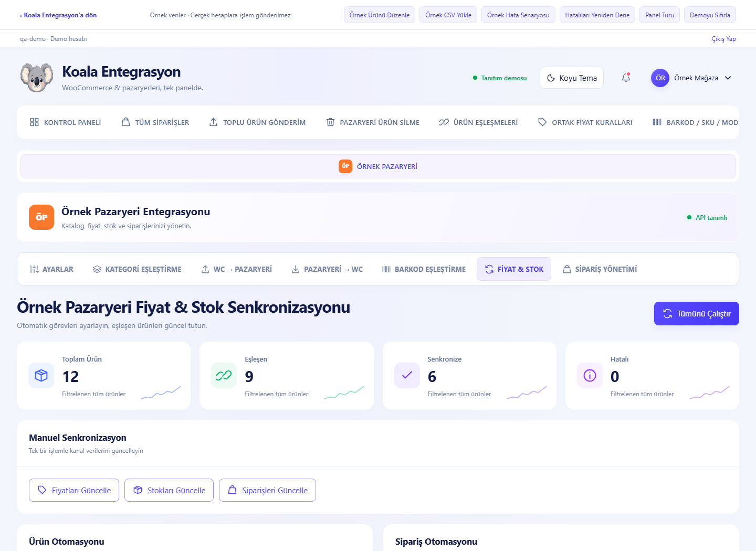Toggle Koyu Tema dark mode
Screen dimensions: 756x551
coord(572,78)
